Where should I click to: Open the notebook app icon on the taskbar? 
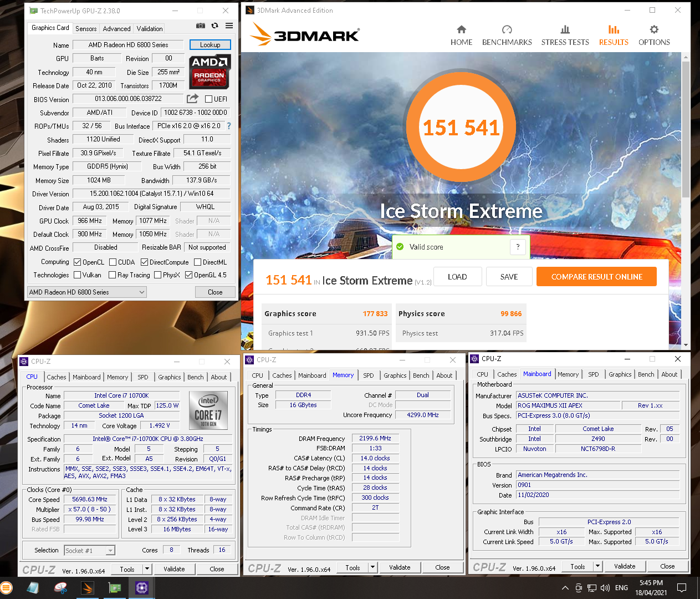[33, 587]
